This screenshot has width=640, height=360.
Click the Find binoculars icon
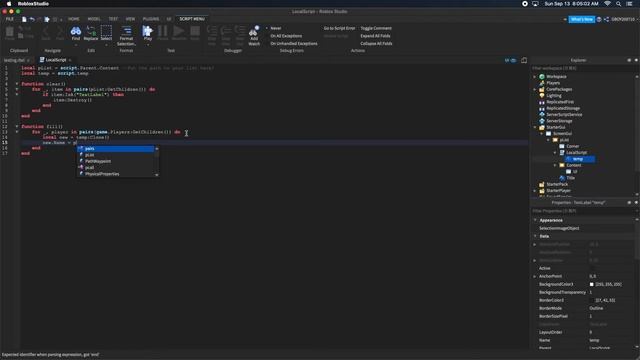click(76, 31)
